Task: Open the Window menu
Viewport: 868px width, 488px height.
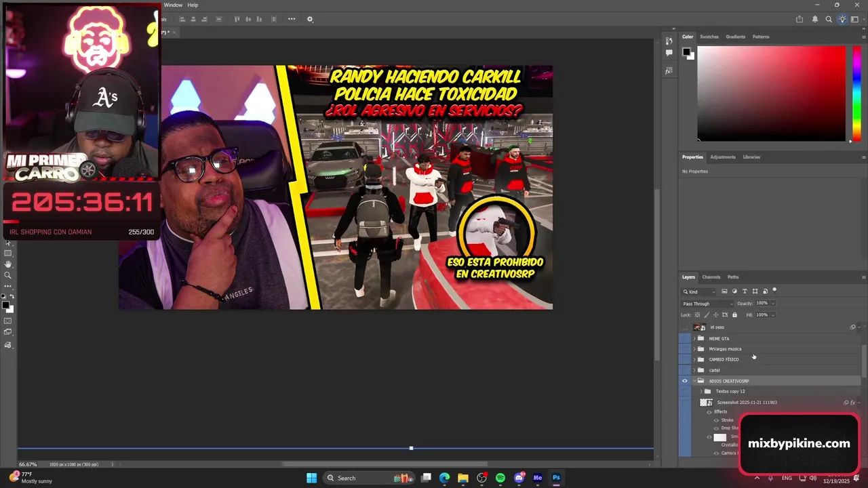Action: 173,5
